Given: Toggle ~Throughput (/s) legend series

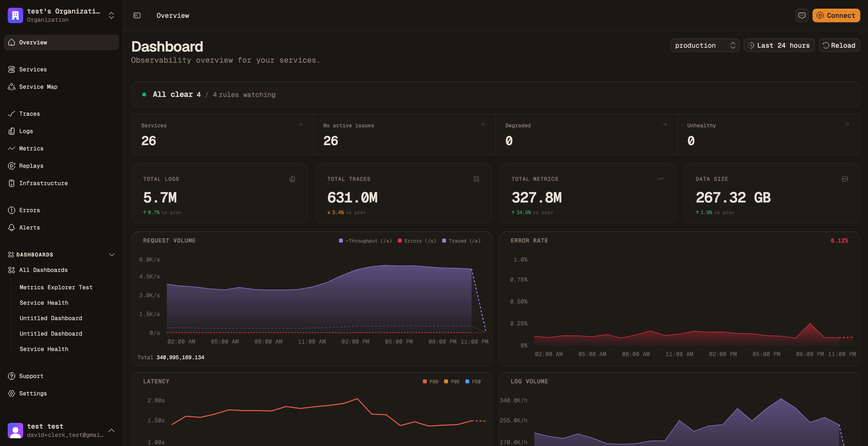Looking at the screenshot, I should [365, 241].
